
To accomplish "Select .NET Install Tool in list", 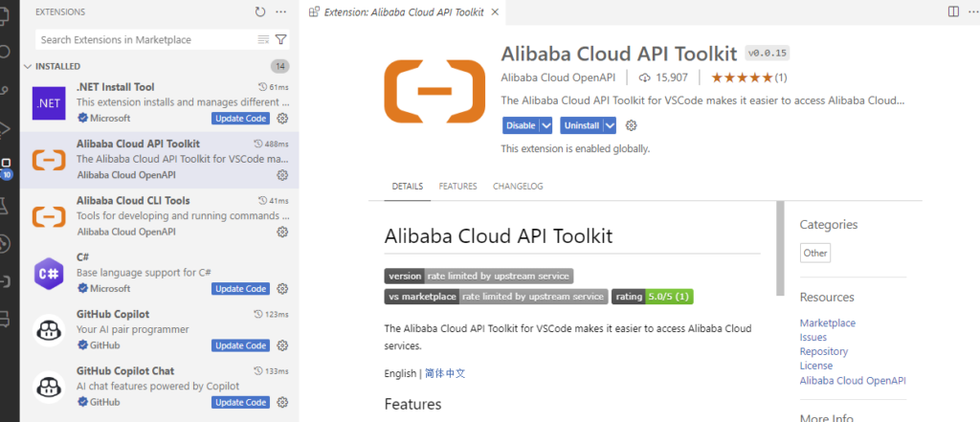I will (x=160, y=102).
